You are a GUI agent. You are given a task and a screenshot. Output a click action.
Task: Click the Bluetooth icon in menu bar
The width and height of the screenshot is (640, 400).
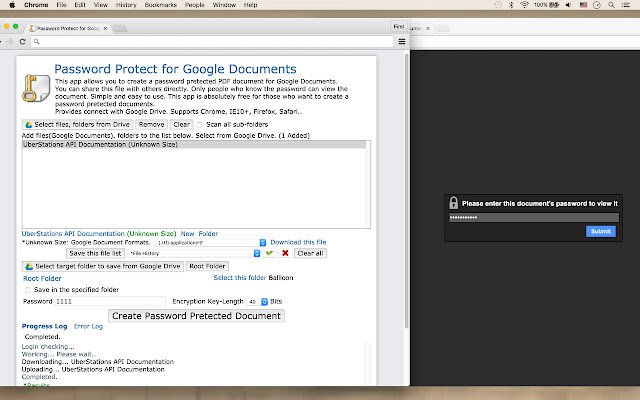pyautogui.click(x=511, y=5)
